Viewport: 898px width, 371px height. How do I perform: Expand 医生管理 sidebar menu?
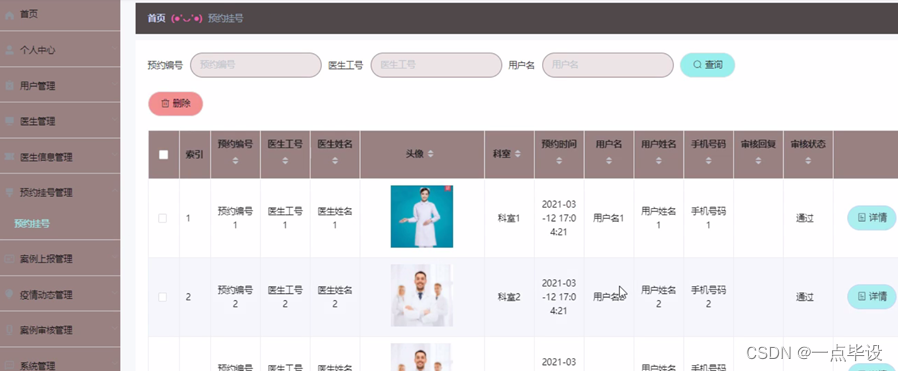pos(60,121)
